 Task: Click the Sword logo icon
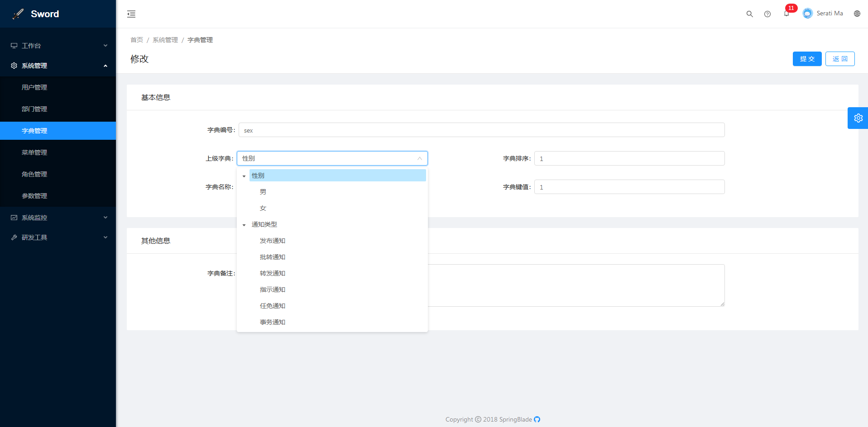tap(18, 14)
